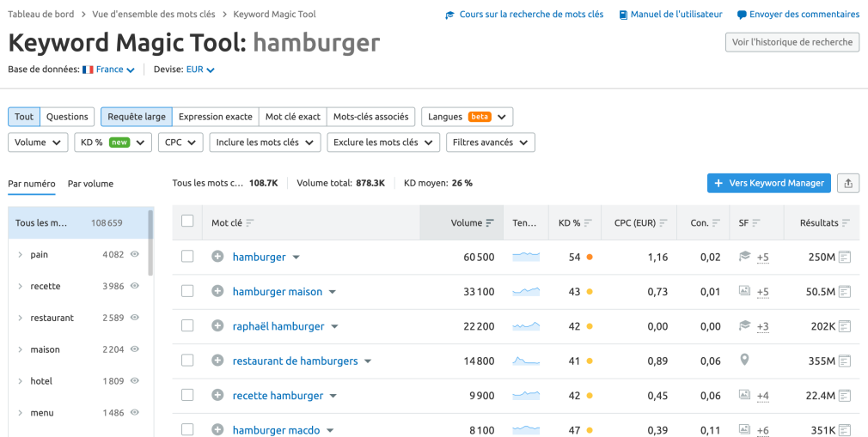868x437 pixels.
Task: Switch to 'Expression exacte' match type
Action: pyautogui.click(x=216, y=117)
